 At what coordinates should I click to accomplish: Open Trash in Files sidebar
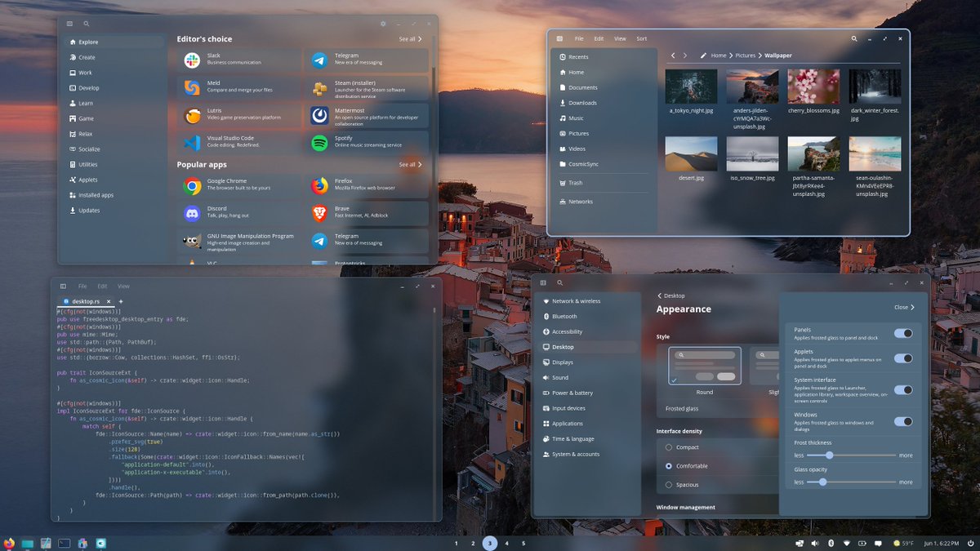pyautogui.click(x=604, y=183)
